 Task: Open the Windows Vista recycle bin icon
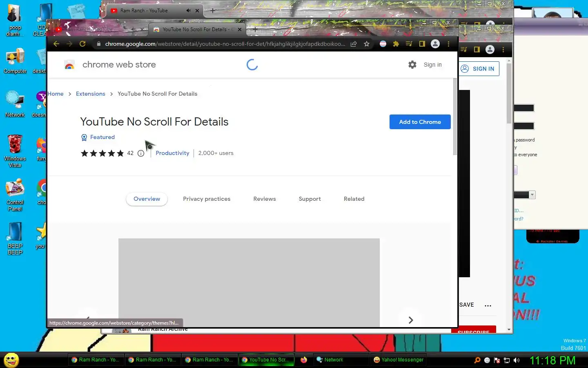pos(15,151)
